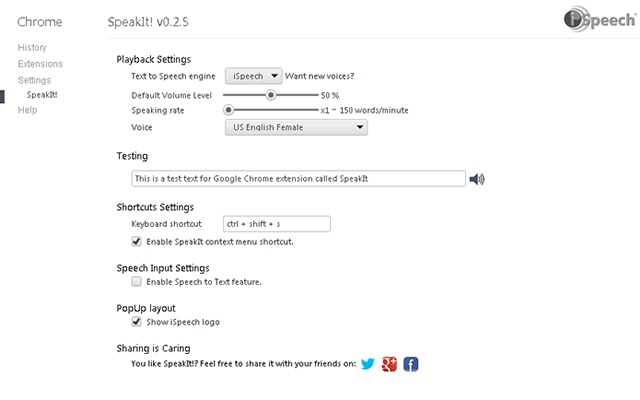
Task: Click the Default Volume Level slider handle
Action: (x=270, y=95)
